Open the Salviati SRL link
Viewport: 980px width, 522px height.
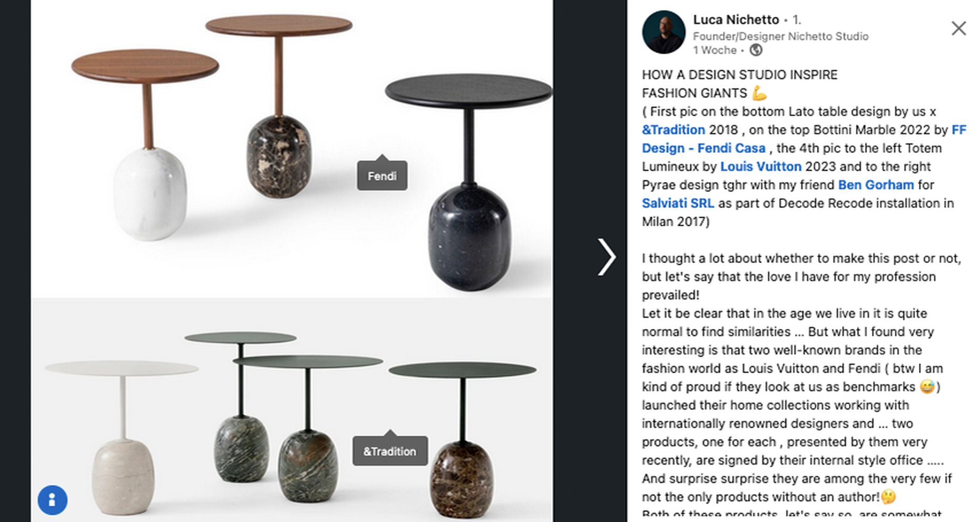[x=678, y=204]
